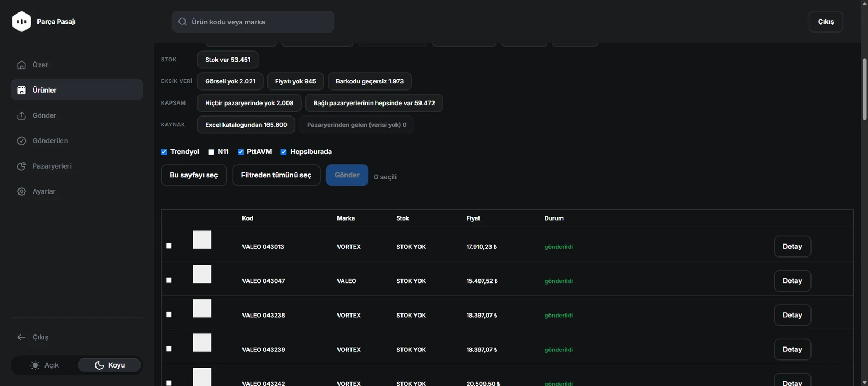The image size is (868, 386).
Task: Open Ayarlar settings page
Action: [x=76, y=191]
